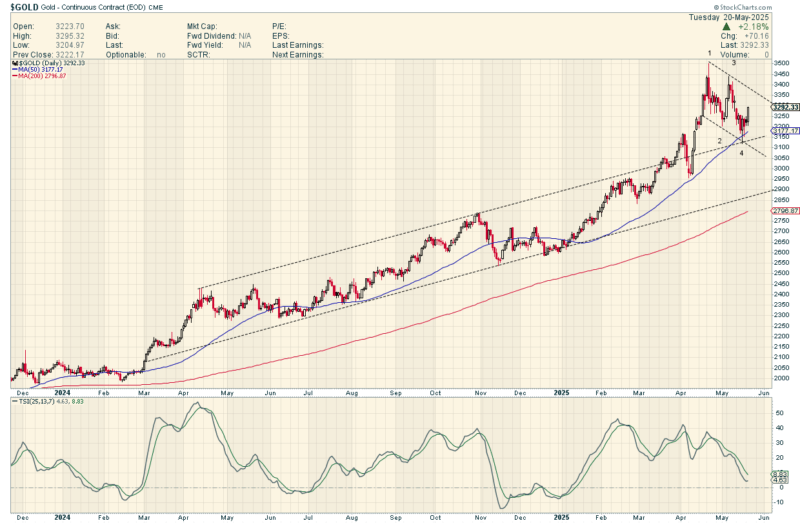The image size is (800, 523).
Task: Select the 3292.33 last price axis tag
Action: tap(783, 107)
